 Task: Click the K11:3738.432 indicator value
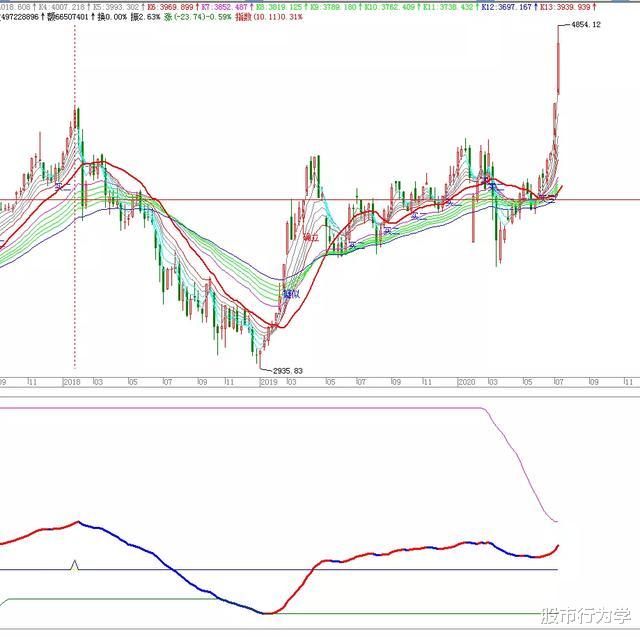coord(448,7)
